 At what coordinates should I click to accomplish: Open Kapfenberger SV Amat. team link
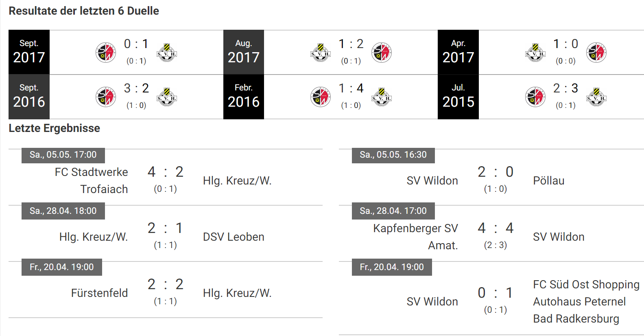click(416, 237)
